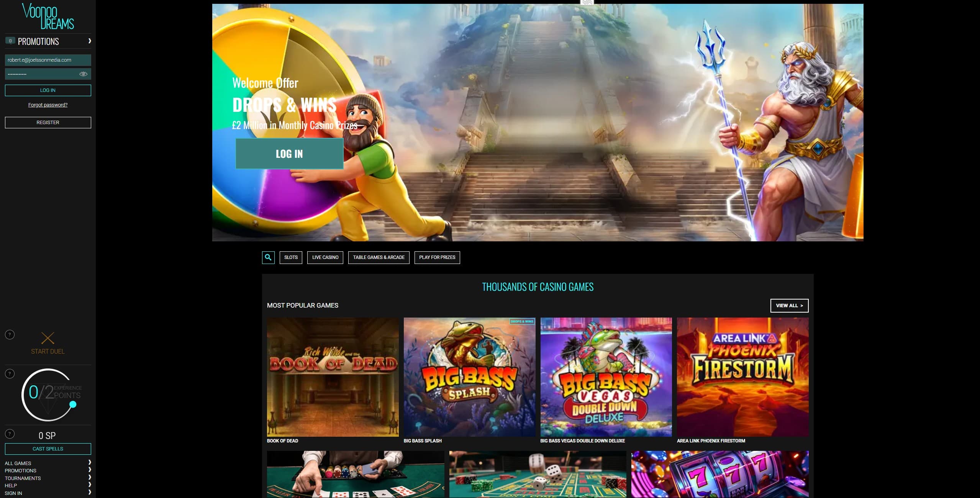Expand the Help menu arrow
The image size is (980, 498).
[x=90, y=485]
